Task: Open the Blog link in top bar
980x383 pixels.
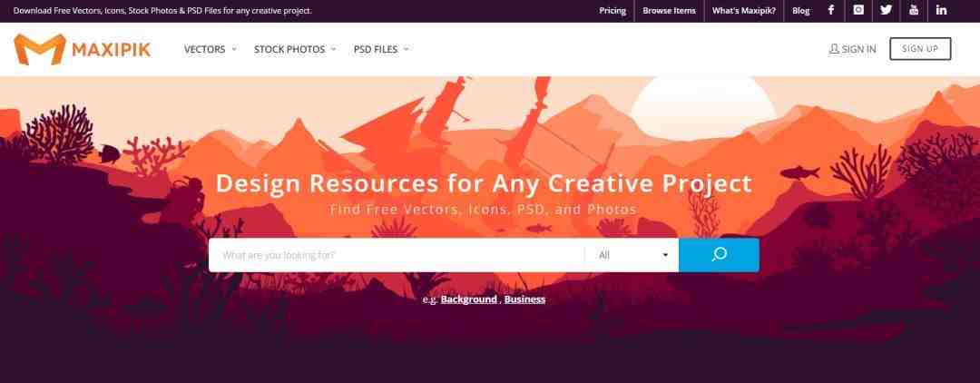Action: tap(800, 11)
